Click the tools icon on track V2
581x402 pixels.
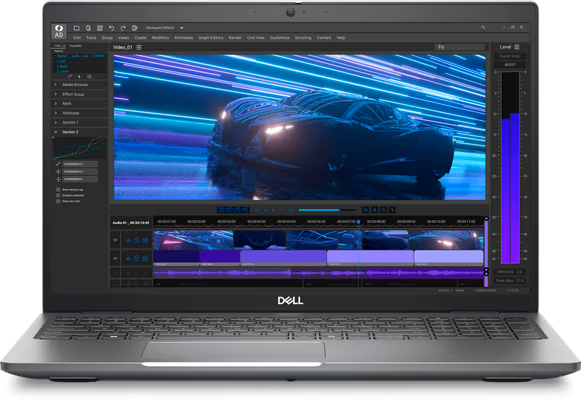pyautogui.click(x=145, y=240)
